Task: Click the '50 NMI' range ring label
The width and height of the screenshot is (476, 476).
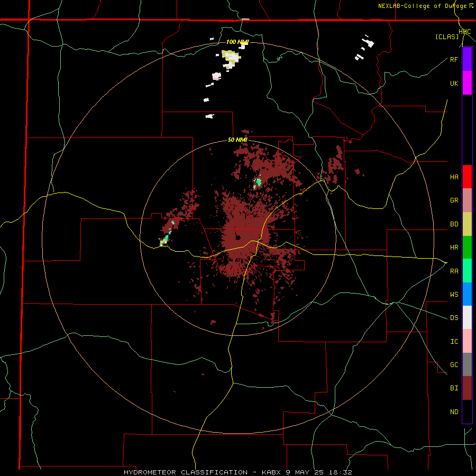Action: (x=237, y=140)
